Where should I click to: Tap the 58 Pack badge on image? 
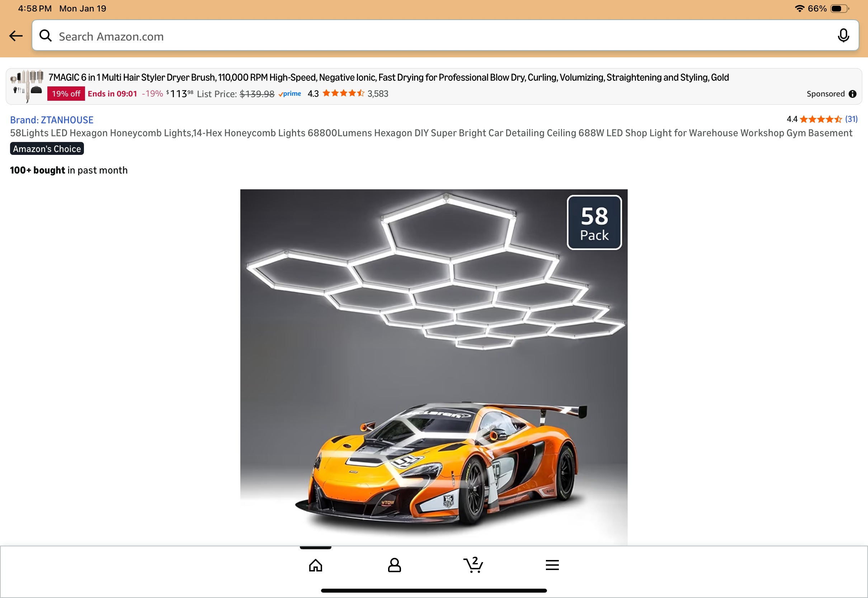click(x=594, y=223)
